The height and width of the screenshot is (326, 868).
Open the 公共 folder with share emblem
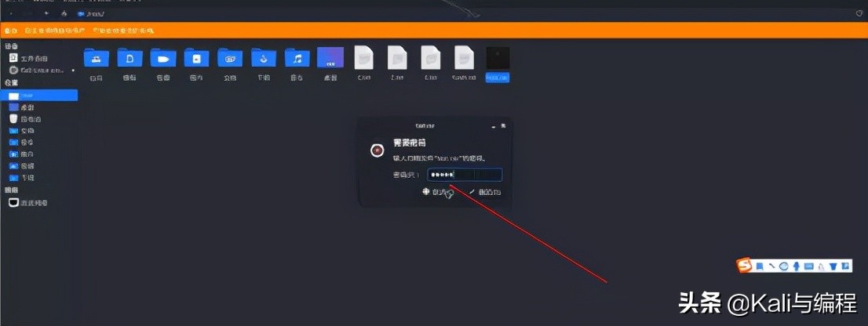pyautogui.click(x=97, y=65)
